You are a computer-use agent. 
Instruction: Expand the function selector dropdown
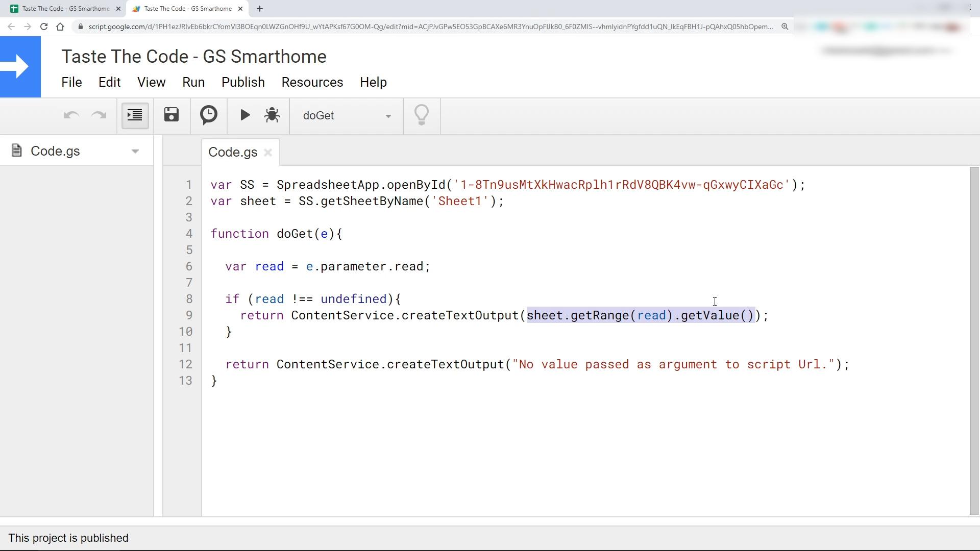tap(389, 115)
